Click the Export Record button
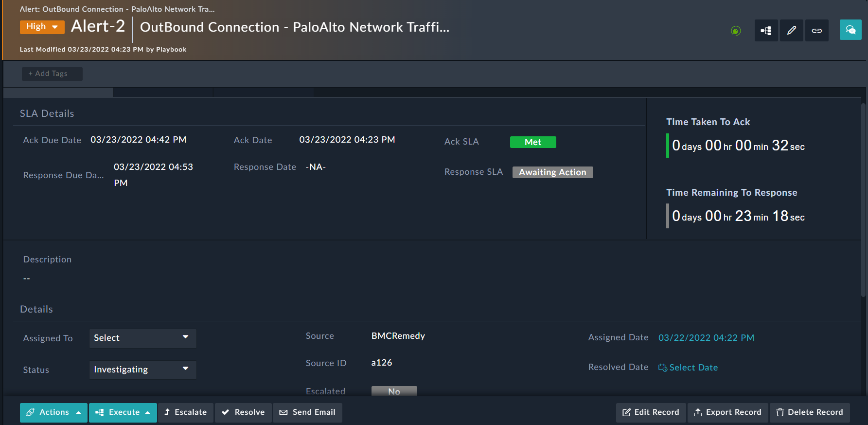868x425 pixels. 727,412
